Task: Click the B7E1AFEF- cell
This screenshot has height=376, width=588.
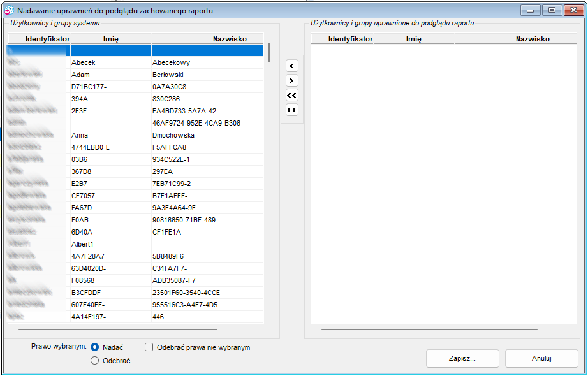Action: [207, 196]
